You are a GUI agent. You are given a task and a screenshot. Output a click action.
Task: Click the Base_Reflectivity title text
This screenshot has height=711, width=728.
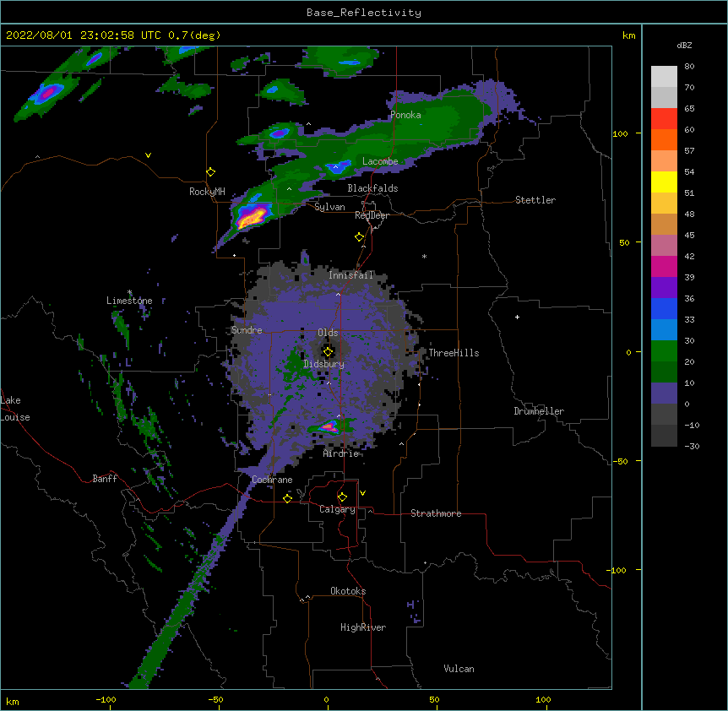point(364,13)
